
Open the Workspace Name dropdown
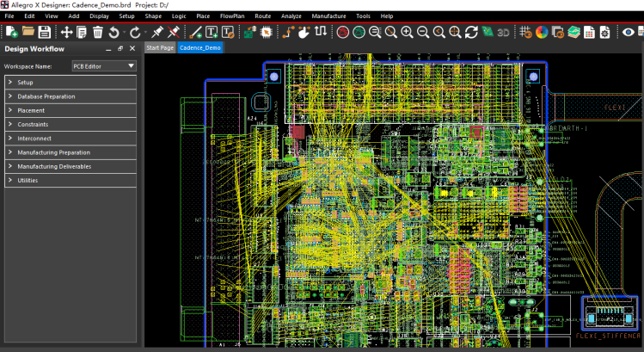pyautogui.click(x=104, y=65)
